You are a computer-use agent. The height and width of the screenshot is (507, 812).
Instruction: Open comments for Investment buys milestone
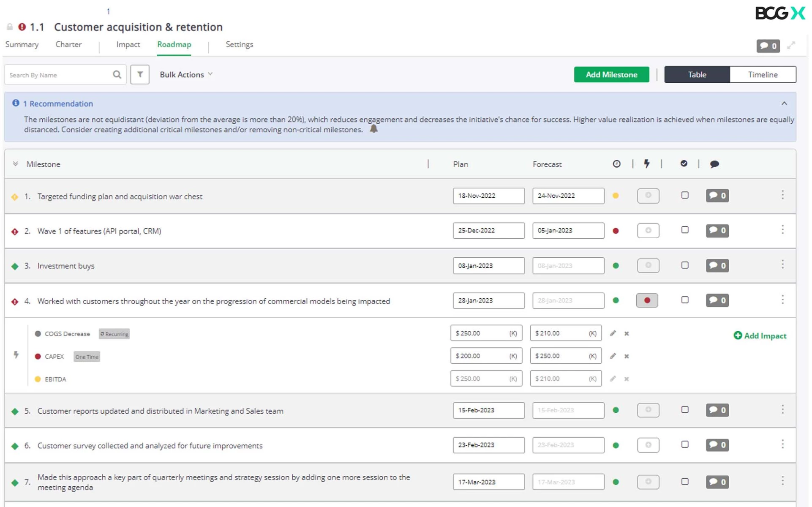pos(717,266)
